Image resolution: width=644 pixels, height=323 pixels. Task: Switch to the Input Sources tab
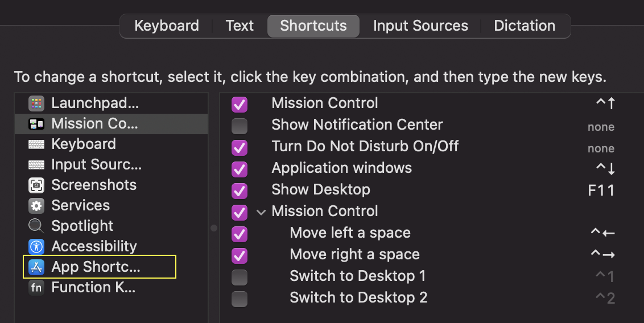coord(420,26)
